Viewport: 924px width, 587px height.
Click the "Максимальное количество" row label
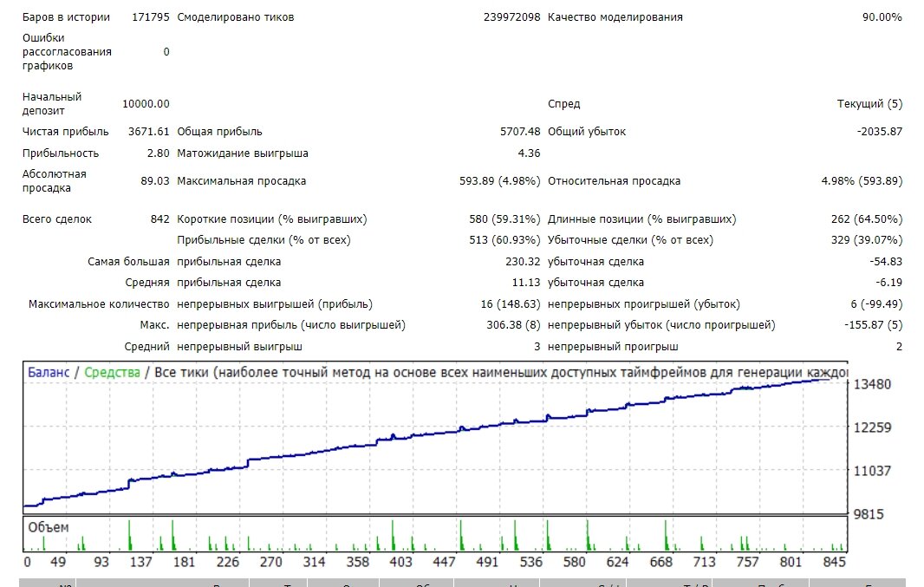[x=99, y=304]
